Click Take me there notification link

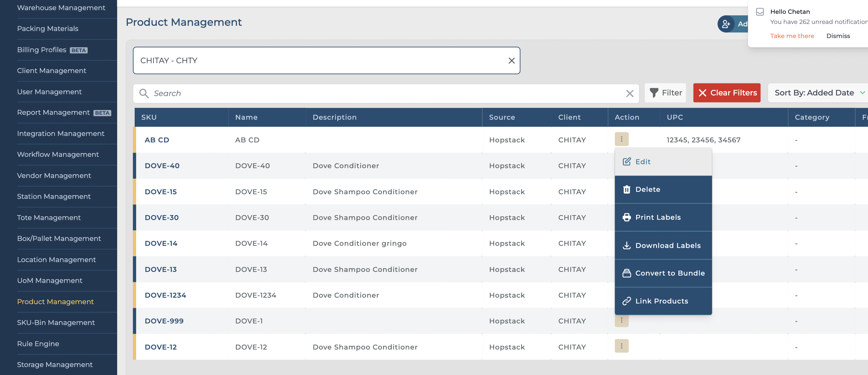click(792, 36)
